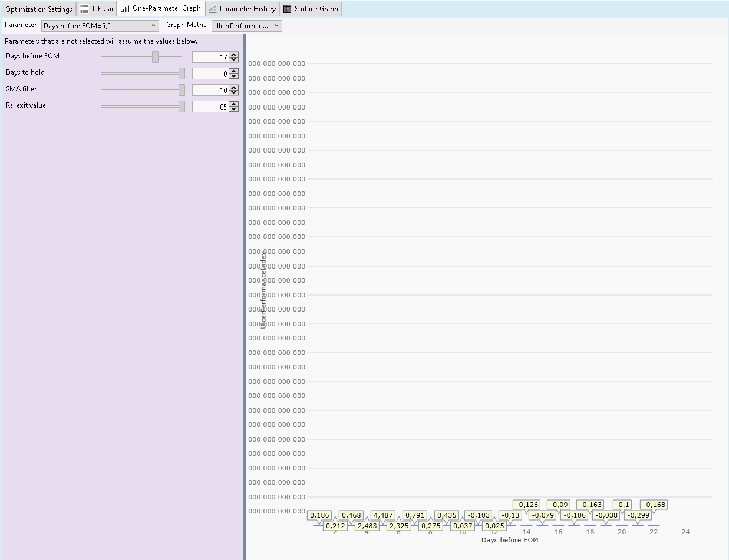Screen dimensions: 729x560
Task: Click the Days before EOM slider handle
Action: pyautogui.click(x=155, y=57)
